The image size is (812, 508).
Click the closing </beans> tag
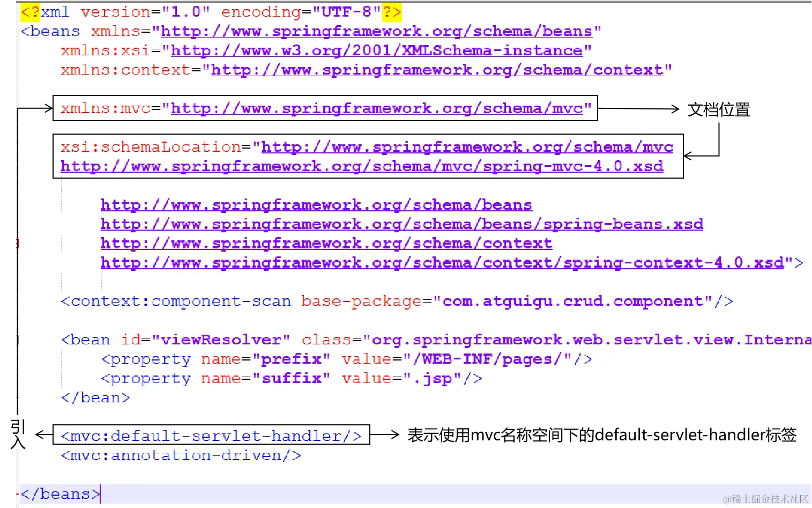point(60,495)
